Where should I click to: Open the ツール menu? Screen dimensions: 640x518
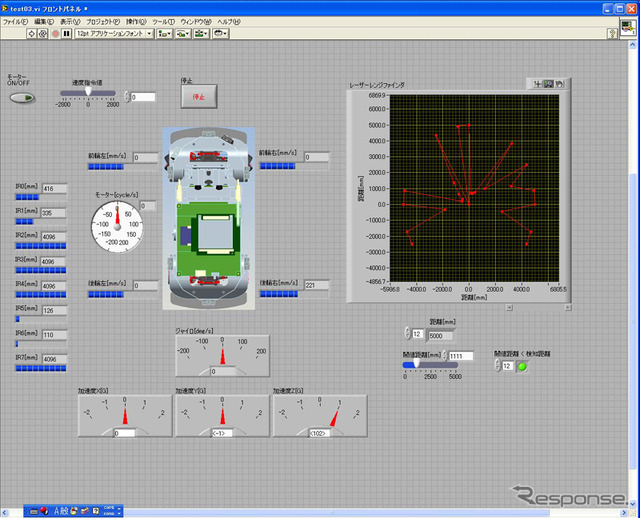163,22
